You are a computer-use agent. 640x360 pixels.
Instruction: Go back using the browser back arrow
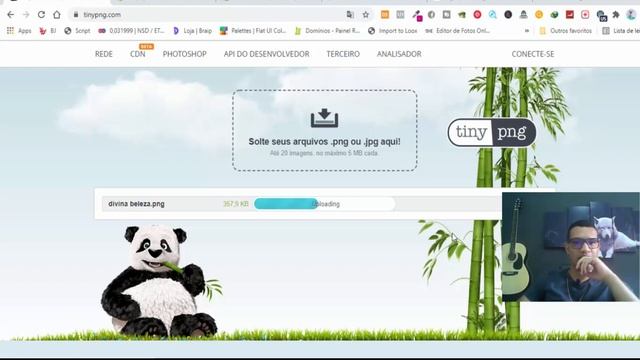(x=11, y=15)
